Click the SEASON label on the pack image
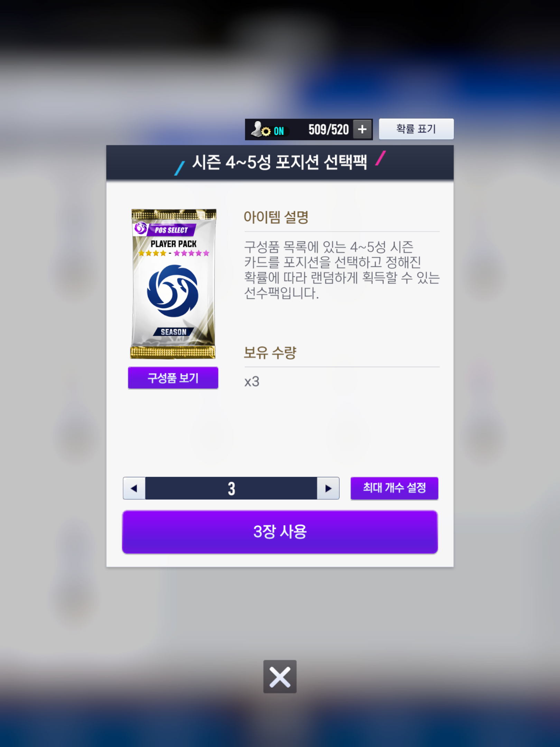 (174, 332)
